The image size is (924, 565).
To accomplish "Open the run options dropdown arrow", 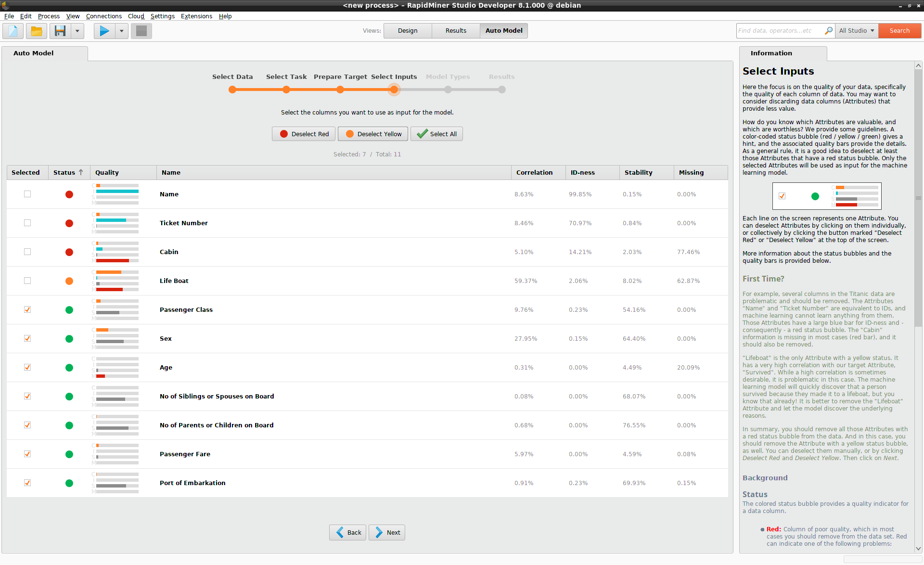I will [121, 30].
